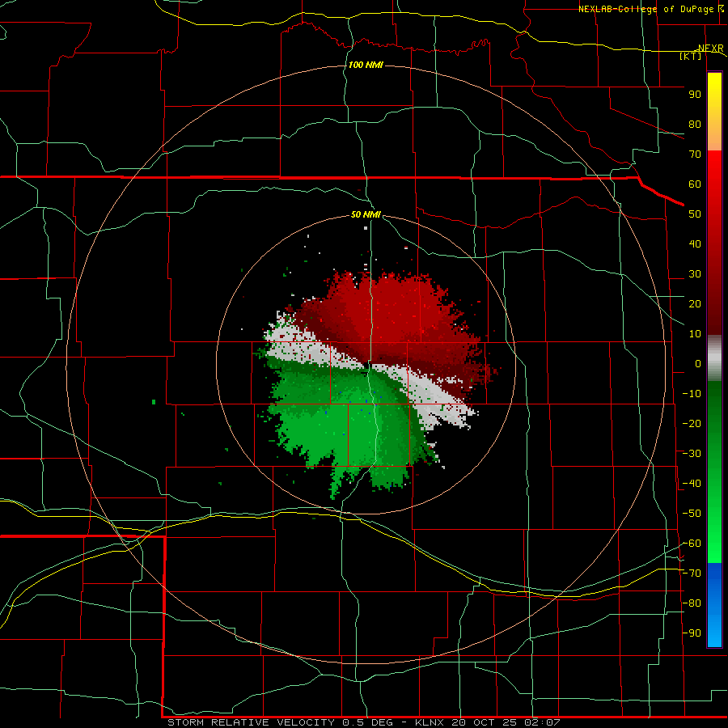
Task: Click the -50 scale label
Action: tap(692, 514)
